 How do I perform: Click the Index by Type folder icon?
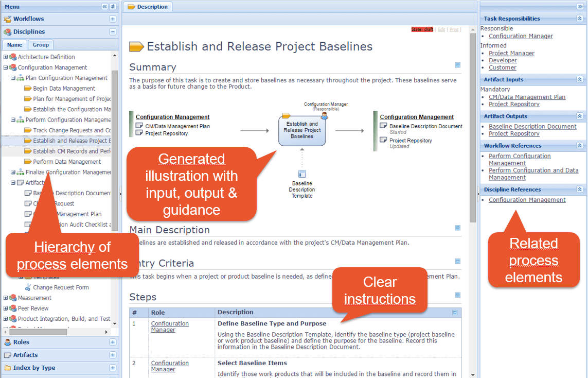pyautogui.click(x=7, y=368)
